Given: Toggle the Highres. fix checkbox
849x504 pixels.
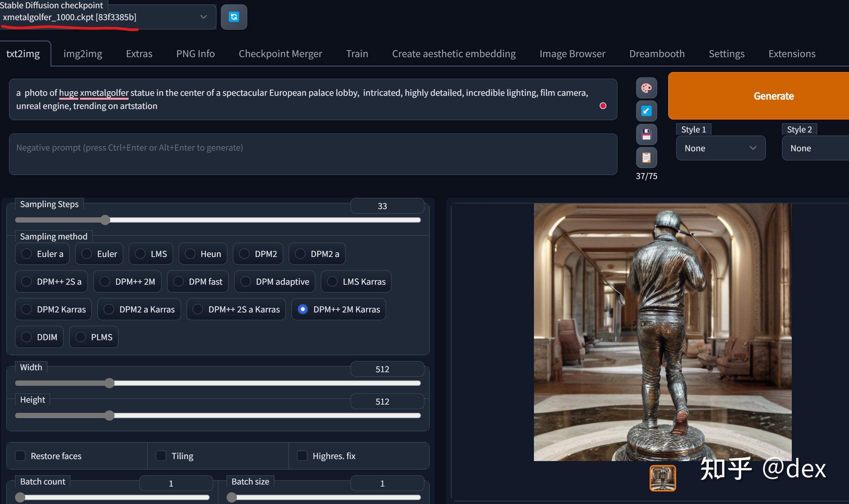Looking at the screenshot, I should (x=302, y=456).
